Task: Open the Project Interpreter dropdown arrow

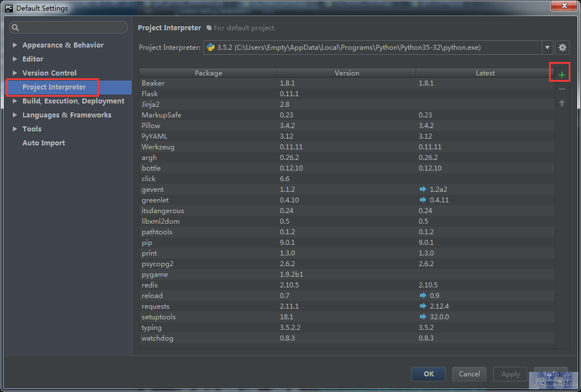Action: (x=547, y=48)
